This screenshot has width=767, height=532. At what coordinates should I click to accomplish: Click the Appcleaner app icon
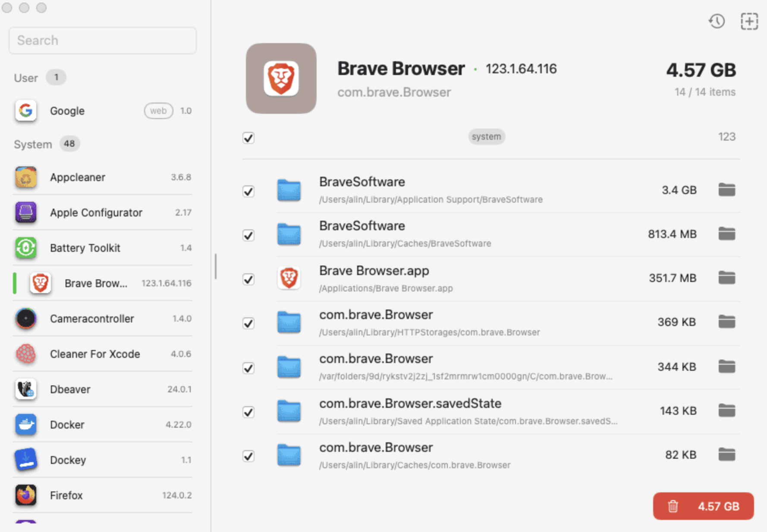[26, 177]
